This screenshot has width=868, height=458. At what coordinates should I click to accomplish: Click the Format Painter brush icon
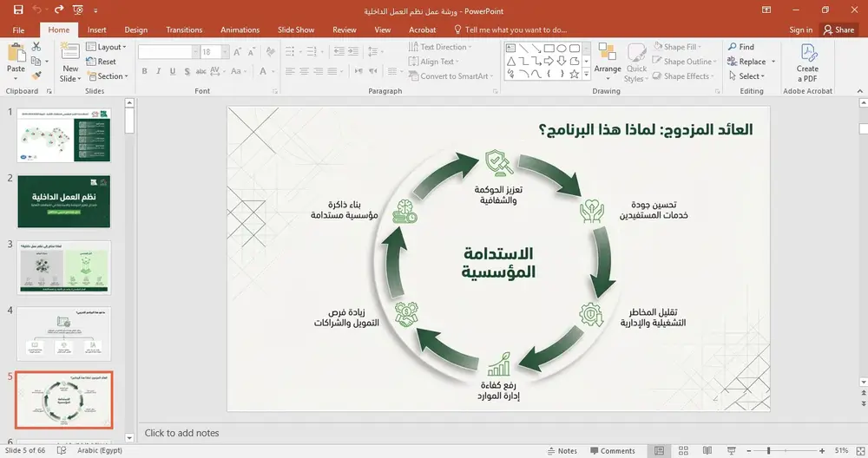click(36, 75)
